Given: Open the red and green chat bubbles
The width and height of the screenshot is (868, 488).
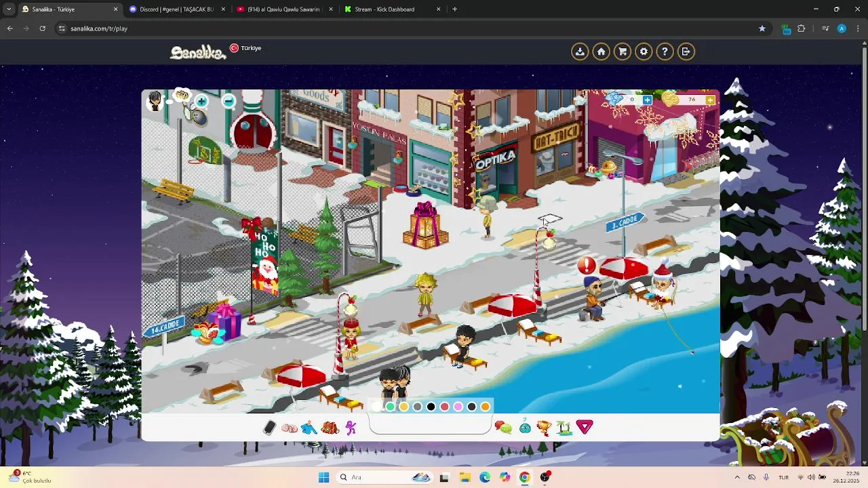Looking at the screenshot, I should (503, 427).
